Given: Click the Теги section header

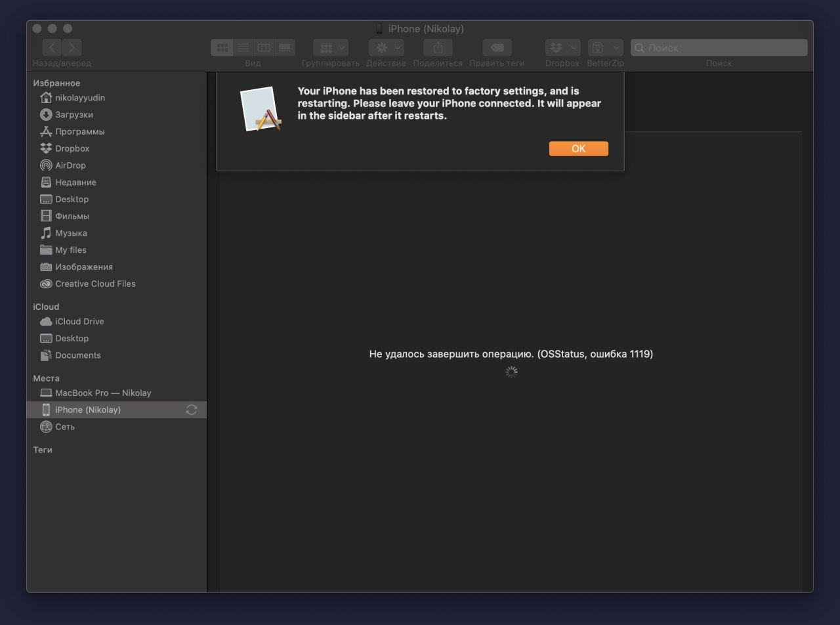Looking at the screenshot, I should coord(43,450).
